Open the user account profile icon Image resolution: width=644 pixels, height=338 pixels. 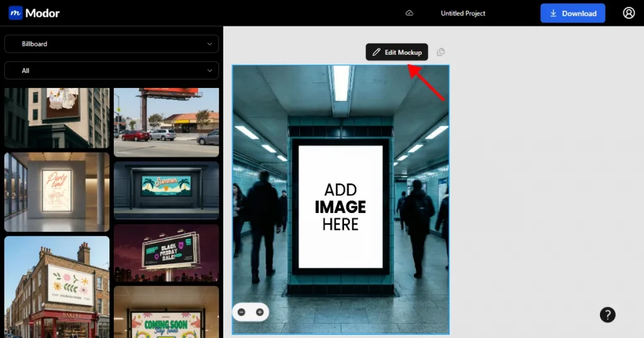628,13
